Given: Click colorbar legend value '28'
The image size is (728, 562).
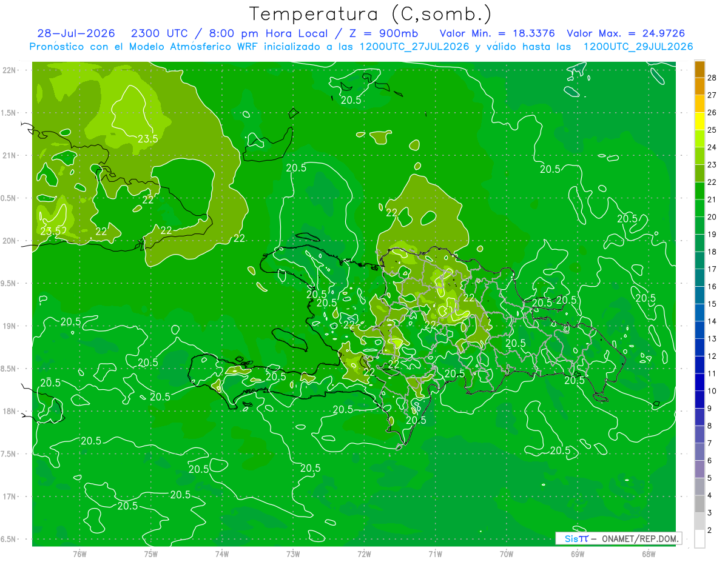Looking at the screenshot, I should pos(713,78).
